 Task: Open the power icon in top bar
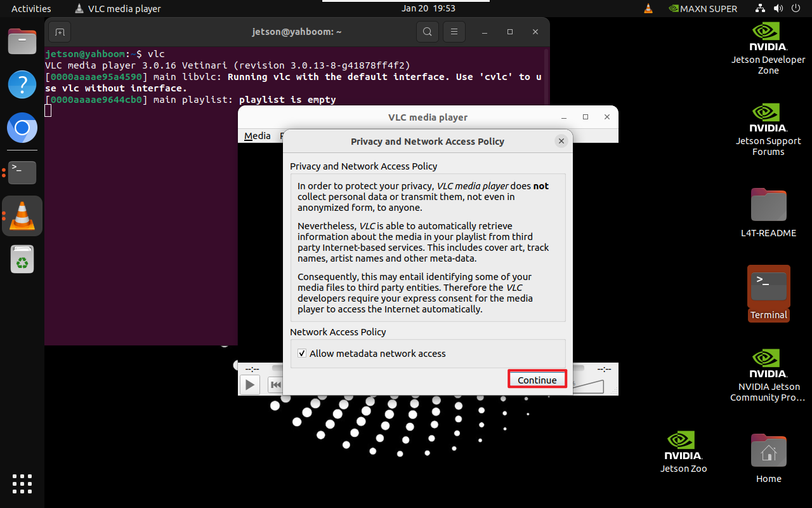coord(796,9)
